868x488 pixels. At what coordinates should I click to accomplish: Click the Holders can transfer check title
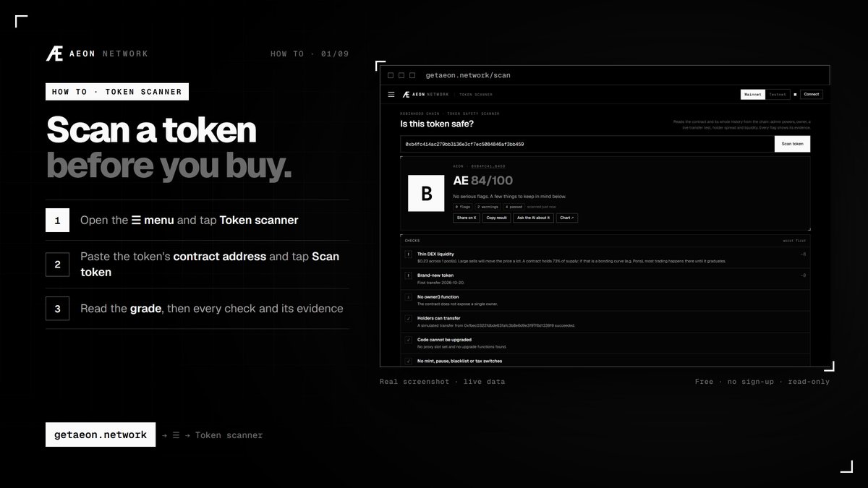[438, 318]
